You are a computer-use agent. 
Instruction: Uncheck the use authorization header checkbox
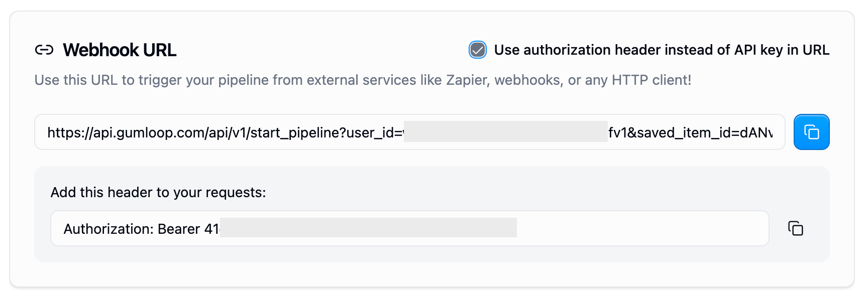477,50
